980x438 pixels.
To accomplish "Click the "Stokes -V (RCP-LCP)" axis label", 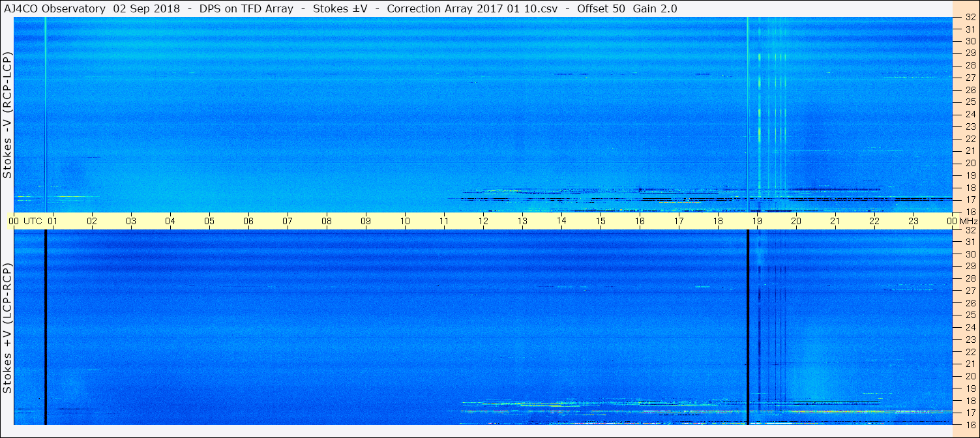I will pos(7,115).
